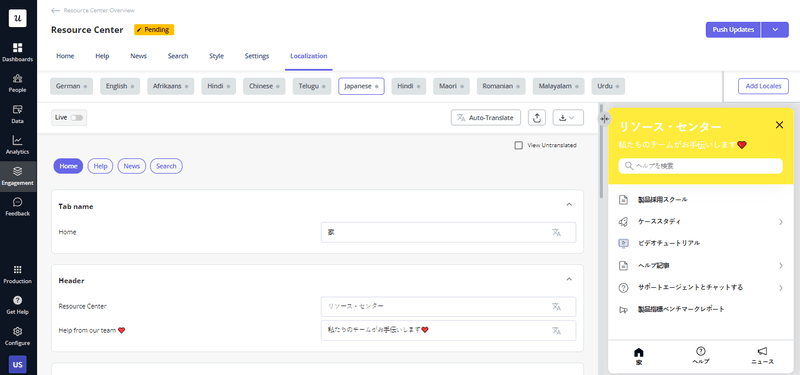The height and width of the screenshot is (375, 800).
Task: Select the English locale
Action: point(120,86)
